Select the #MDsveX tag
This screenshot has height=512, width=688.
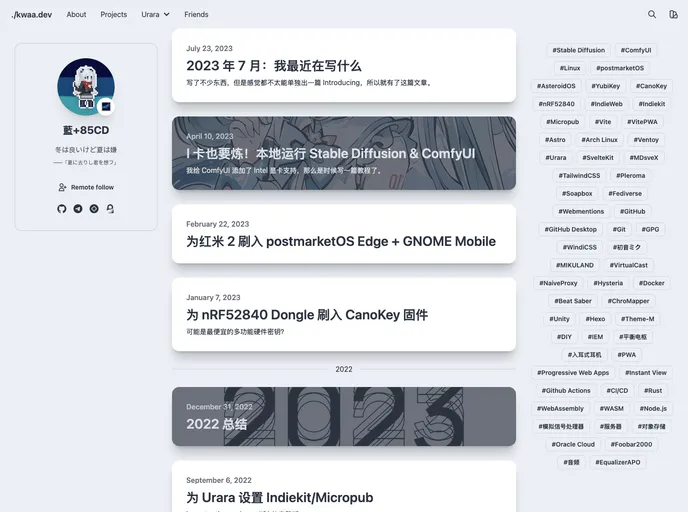(x=644, y=158)
